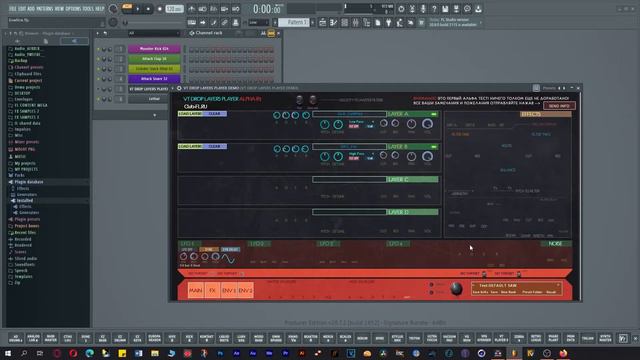Expand the Installed tree item
This screenshot has height=360, width=640.
coord(24,201)
